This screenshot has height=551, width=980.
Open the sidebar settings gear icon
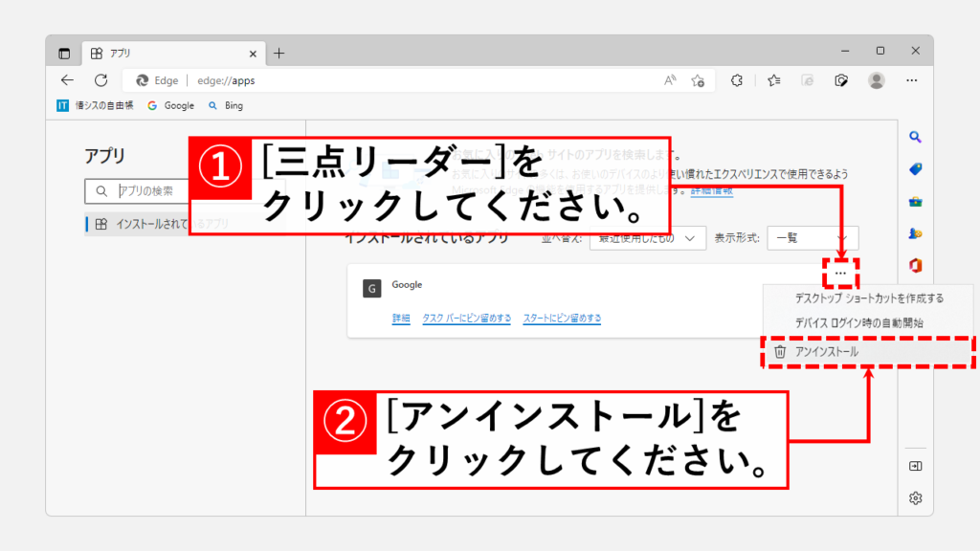915,497
